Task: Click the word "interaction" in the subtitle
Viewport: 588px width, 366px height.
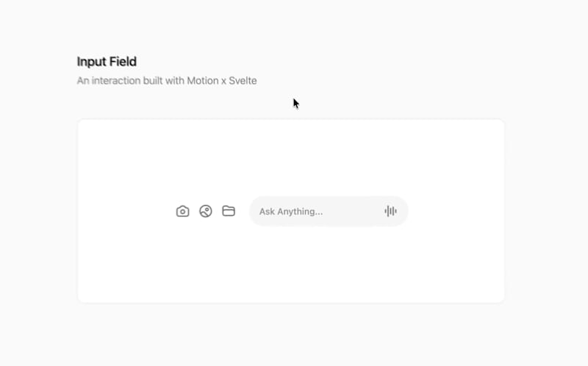Action: tap(115, 81)
